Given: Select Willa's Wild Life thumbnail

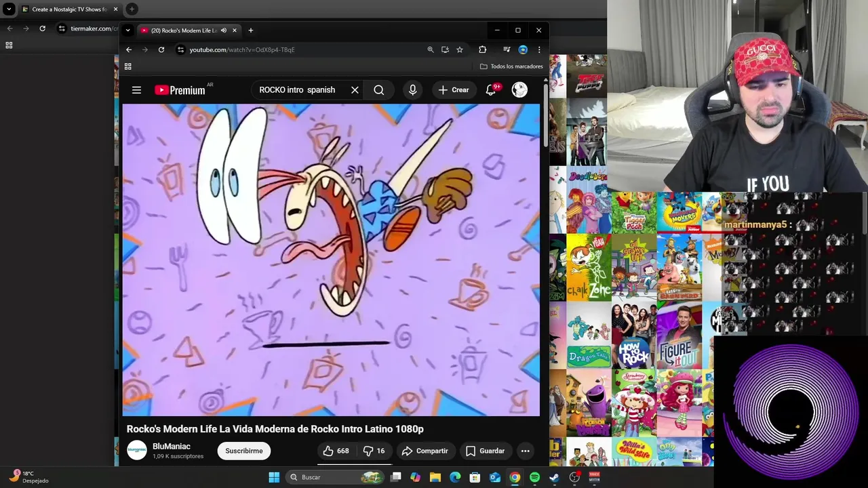Looking at the screenshot, I should pyautogui.click(x=634, y=451).
